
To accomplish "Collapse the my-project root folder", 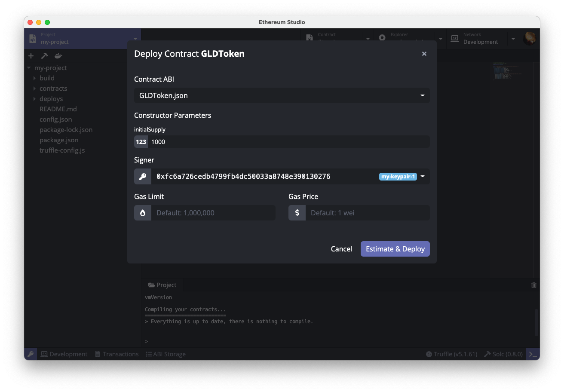I will click(29, 68).
